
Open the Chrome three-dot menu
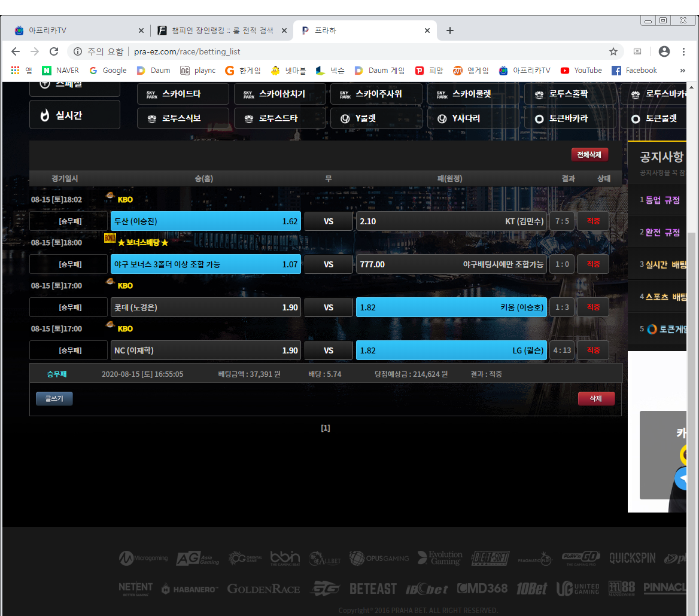[683, 51]
